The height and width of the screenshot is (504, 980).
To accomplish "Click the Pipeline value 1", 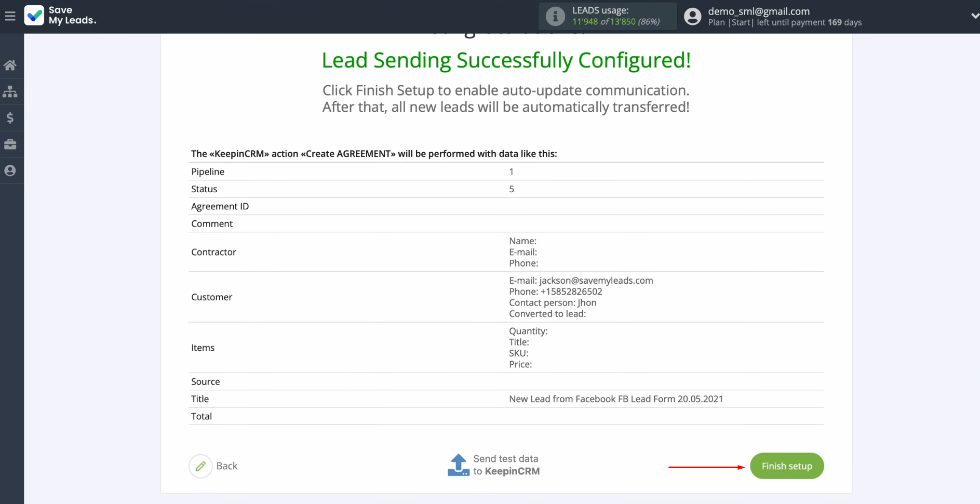I will point(512,171).
